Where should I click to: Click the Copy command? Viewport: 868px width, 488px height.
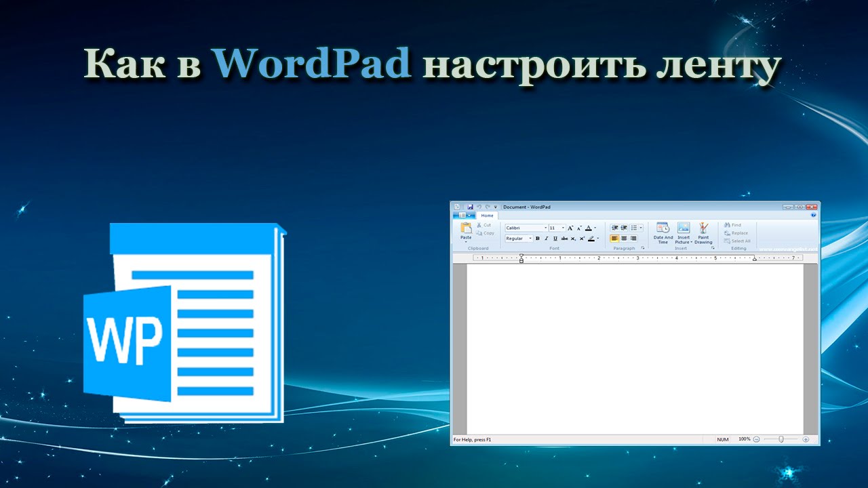tap(485, 233)
